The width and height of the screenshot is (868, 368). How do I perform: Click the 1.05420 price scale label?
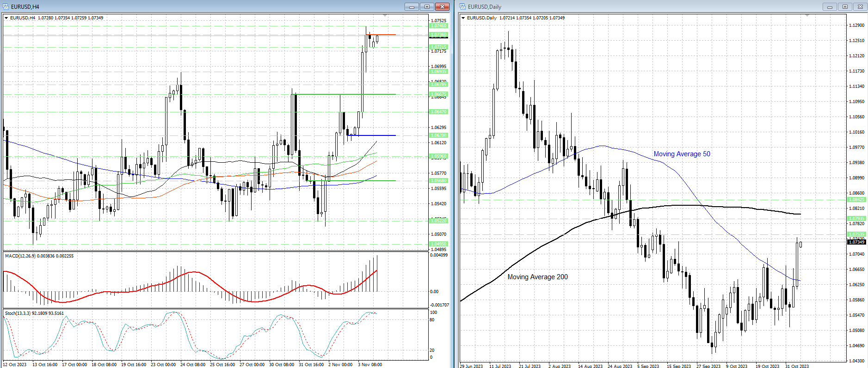pos(439,204)
